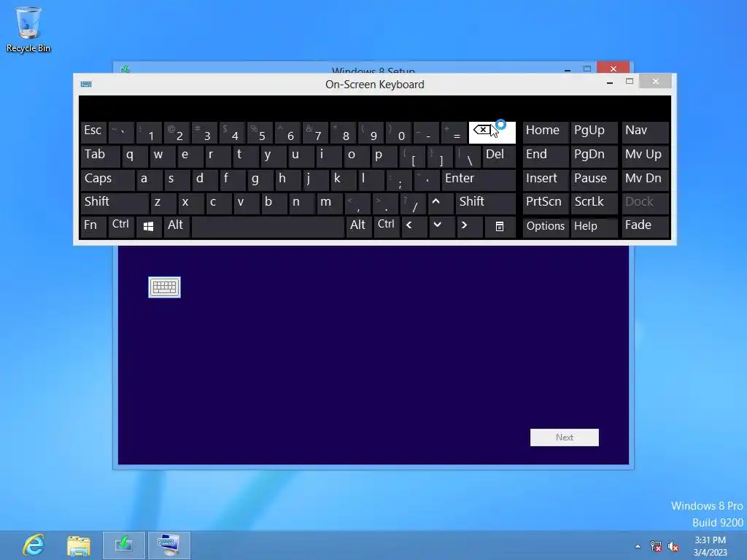This screenshot has height=560, width=747.
Task: Click the number 5 key
Action: pyautogui.click(x=259, y=133)
